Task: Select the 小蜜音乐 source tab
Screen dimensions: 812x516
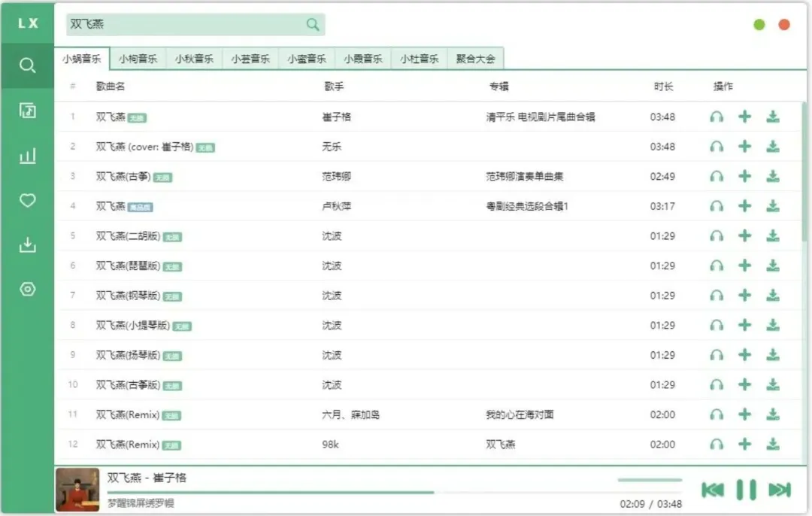Action: (307, 57)
